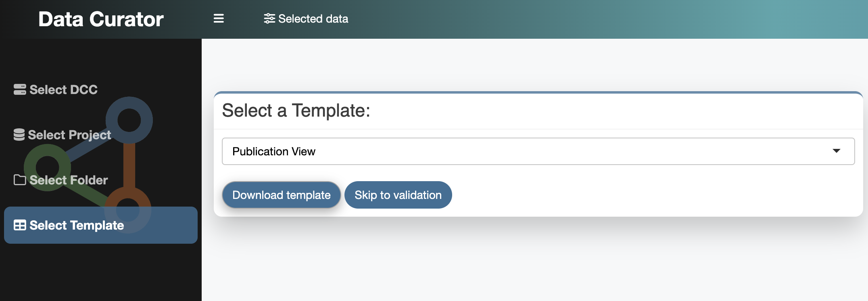Click the Select a Template heading
This screenshot has height=301, width=868.
click(x=296, y=111)
